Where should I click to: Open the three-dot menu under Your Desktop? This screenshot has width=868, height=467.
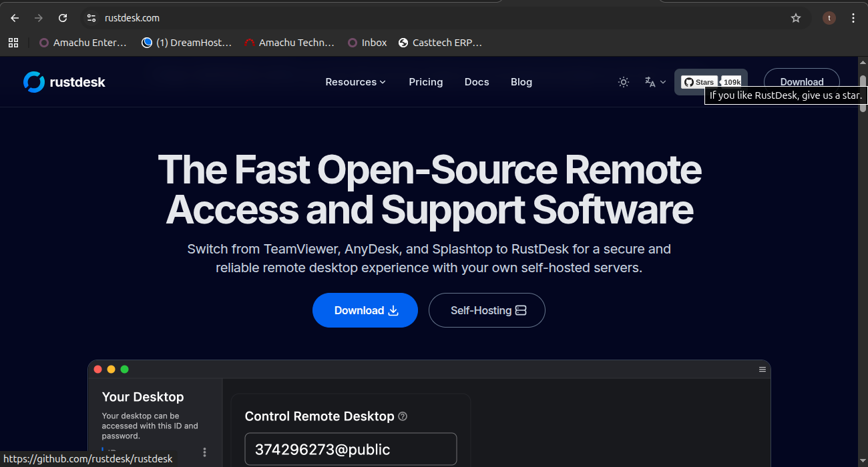click(x=204, y=452)
